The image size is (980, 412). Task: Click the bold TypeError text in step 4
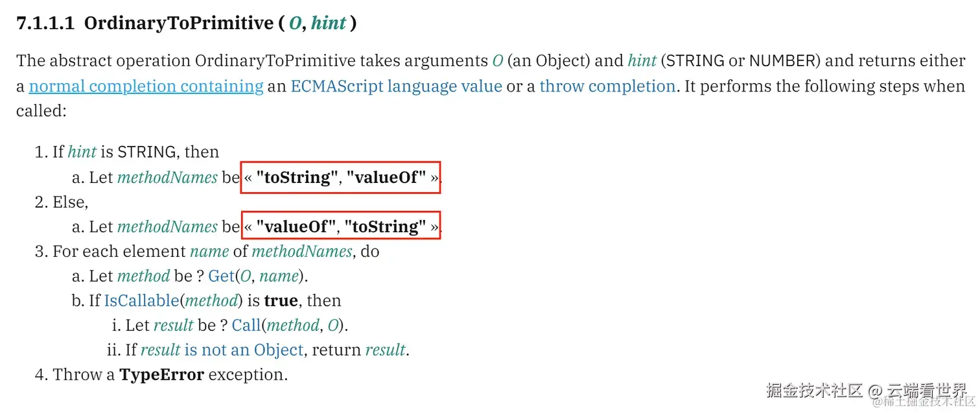click(x=162, y=374)
